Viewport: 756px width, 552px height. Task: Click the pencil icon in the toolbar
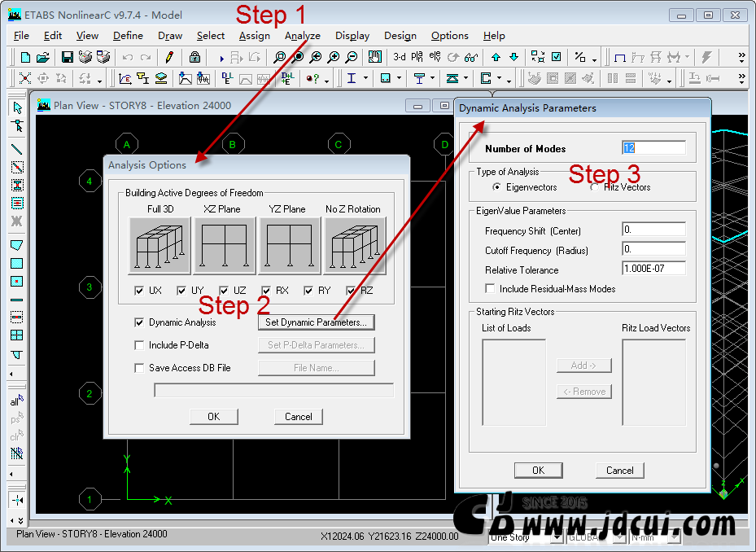(x=169, y=58)
